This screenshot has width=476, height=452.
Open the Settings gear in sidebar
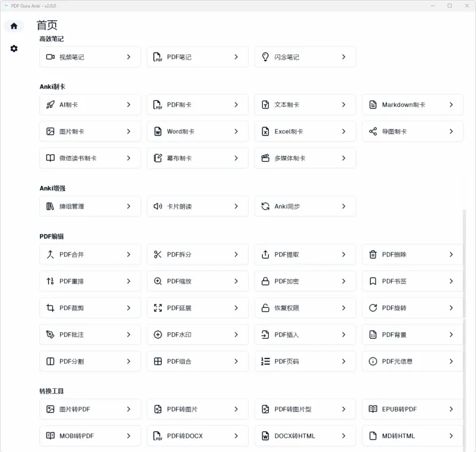(14, 49)
